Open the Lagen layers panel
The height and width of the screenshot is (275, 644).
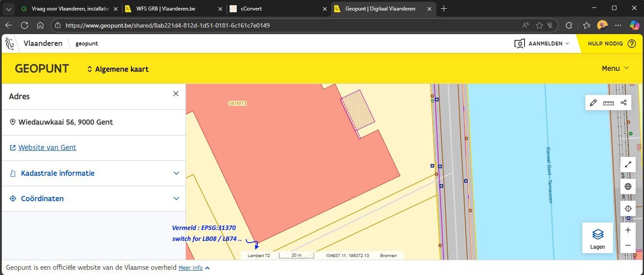click(x=597, y=238)
